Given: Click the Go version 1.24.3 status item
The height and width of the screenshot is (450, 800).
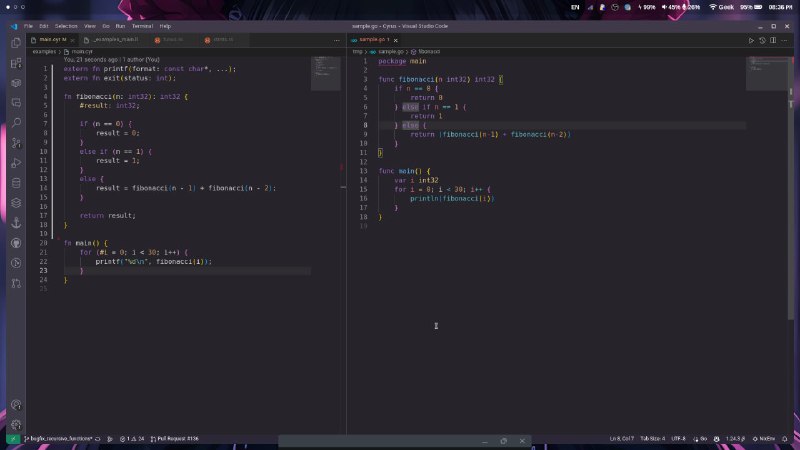Looking at the screenshot, I should [735, 439].
